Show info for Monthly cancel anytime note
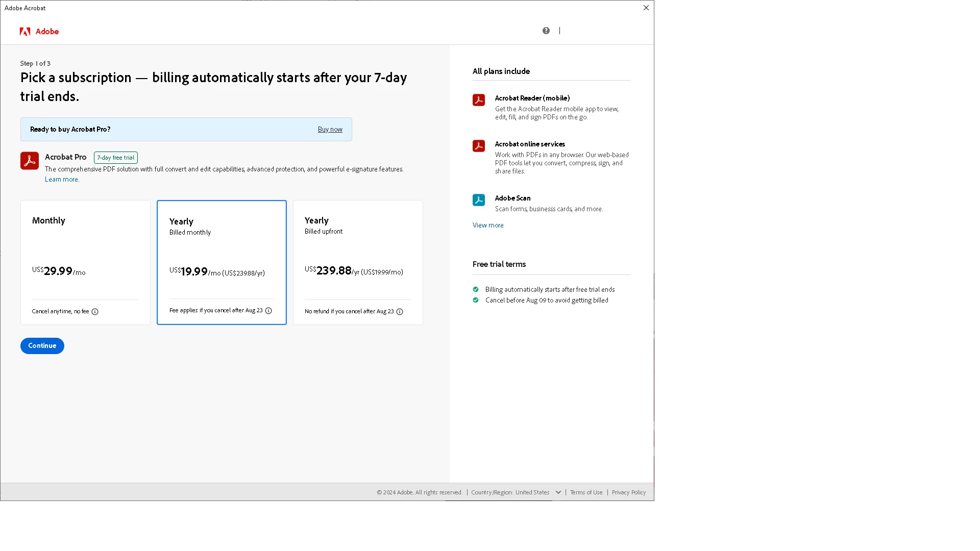Screen dimensions: 980x551 pyautogui.click(x=95, y=312)
